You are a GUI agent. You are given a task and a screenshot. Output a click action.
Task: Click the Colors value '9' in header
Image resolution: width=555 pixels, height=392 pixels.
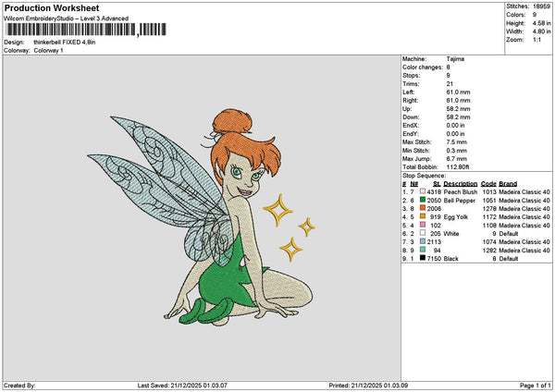(535, 15)
